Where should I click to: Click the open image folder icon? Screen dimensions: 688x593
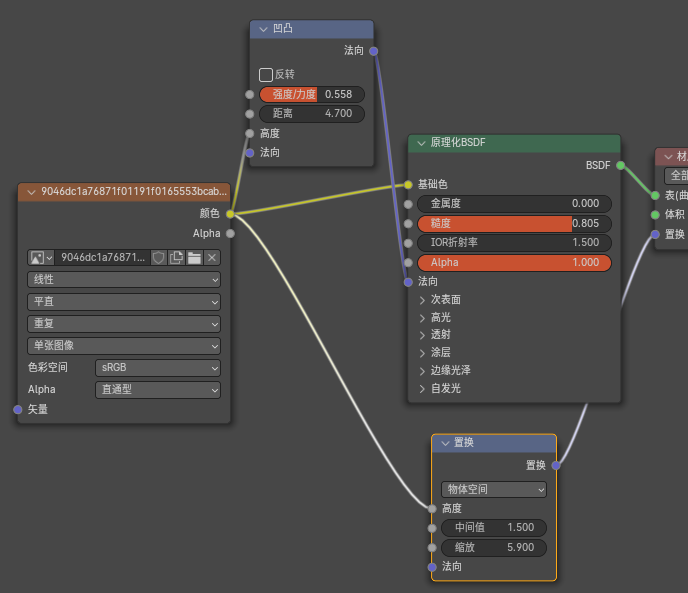[x=194, y=258]
